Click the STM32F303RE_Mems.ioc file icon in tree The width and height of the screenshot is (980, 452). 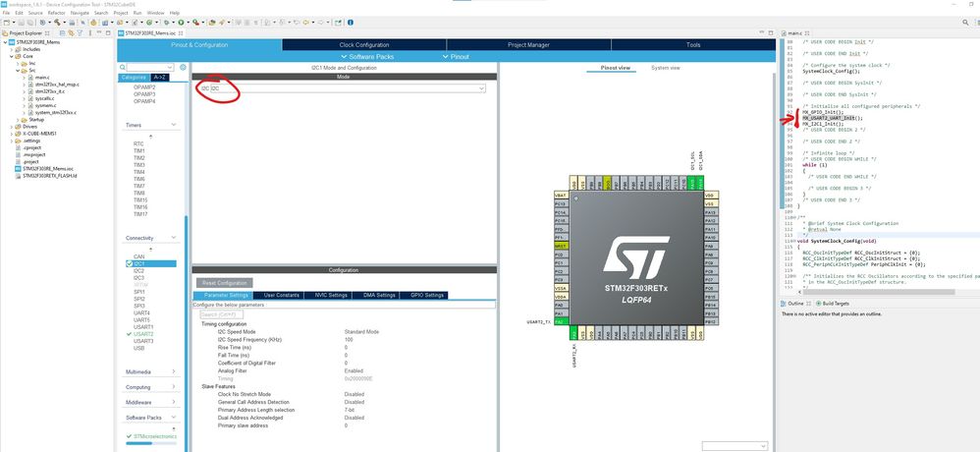click(18, 169)
